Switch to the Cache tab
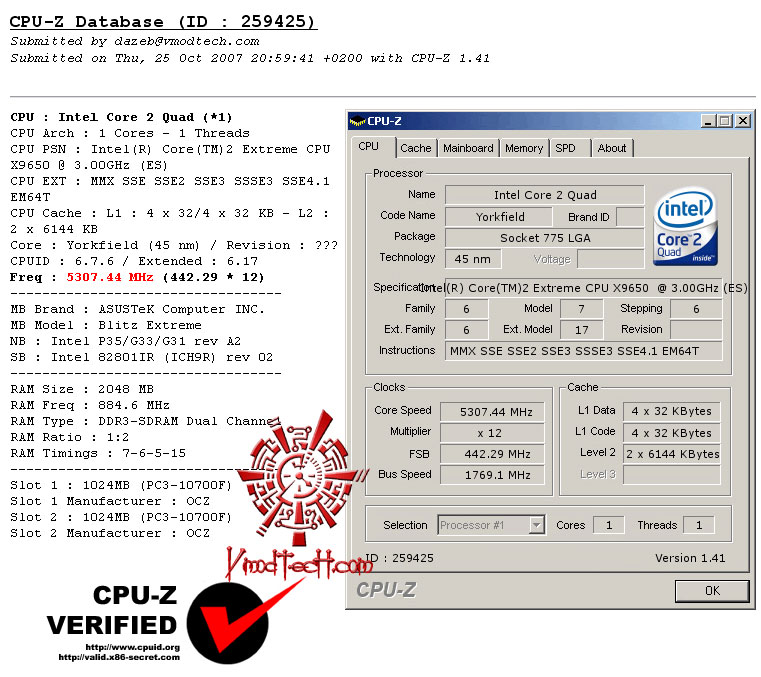Image resolution: width=761 pixels, height=677 pixels. [416, 148]
